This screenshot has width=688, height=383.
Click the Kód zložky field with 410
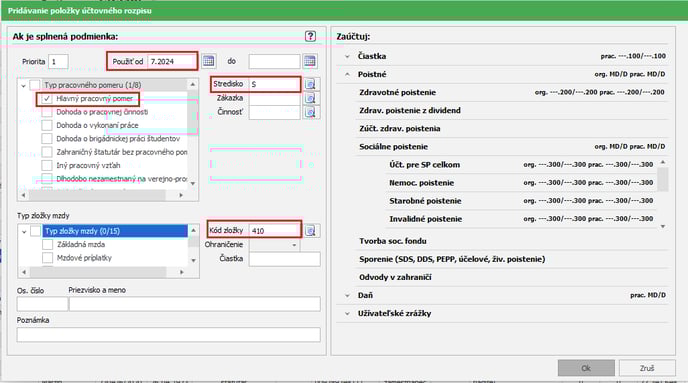[275, 231]
